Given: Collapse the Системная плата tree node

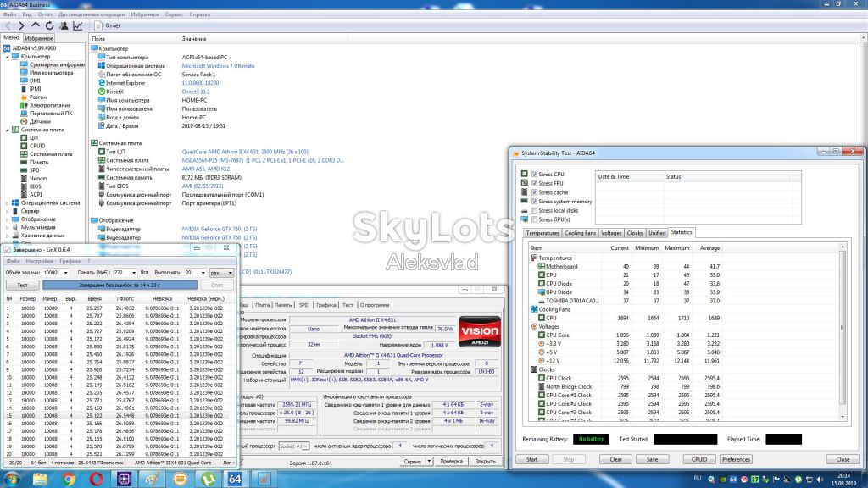Looking at the screenshot, I should tap(7, 130).
